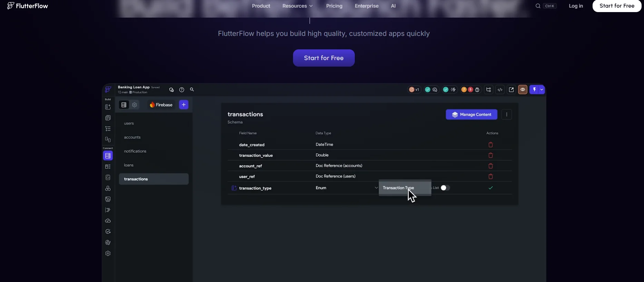This screenshot has height=282, width=644.
Task: Expand the Enum data type dropdown
Action: pyautogui.click(x=347, y=188)
